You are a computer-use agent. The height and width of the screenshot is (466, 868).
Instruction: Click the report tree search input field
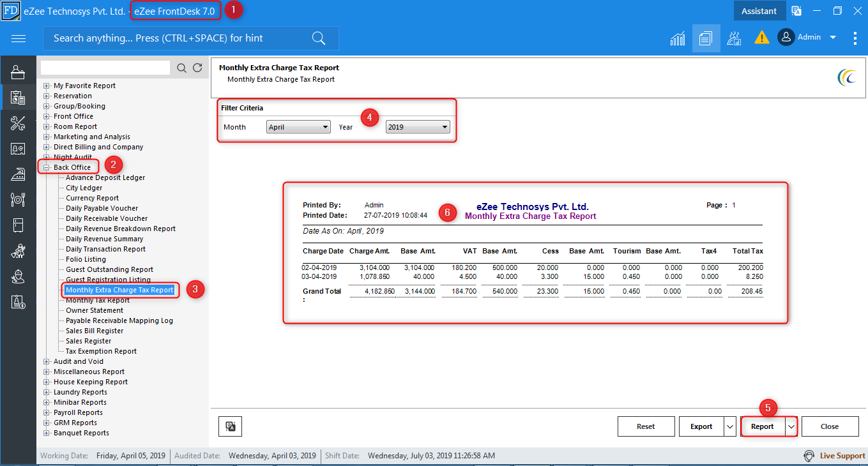(106, 68)
